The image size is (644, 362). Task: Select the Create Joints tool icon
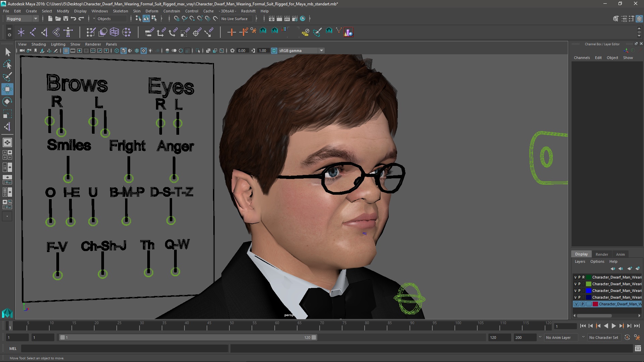pos(33,32)
